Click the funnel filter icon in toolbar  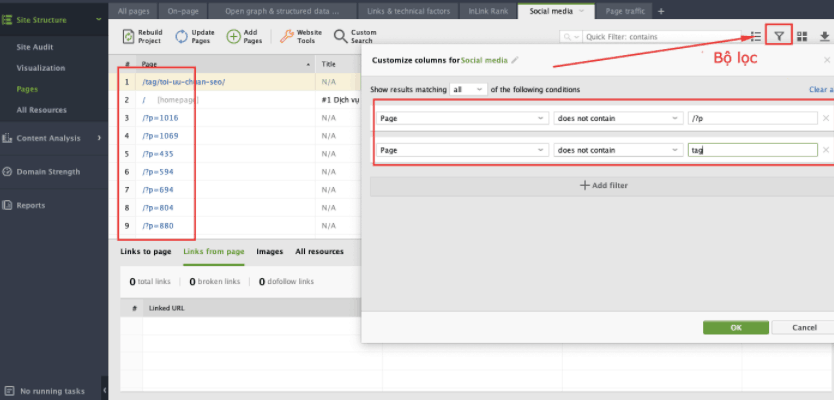[779, 36]
